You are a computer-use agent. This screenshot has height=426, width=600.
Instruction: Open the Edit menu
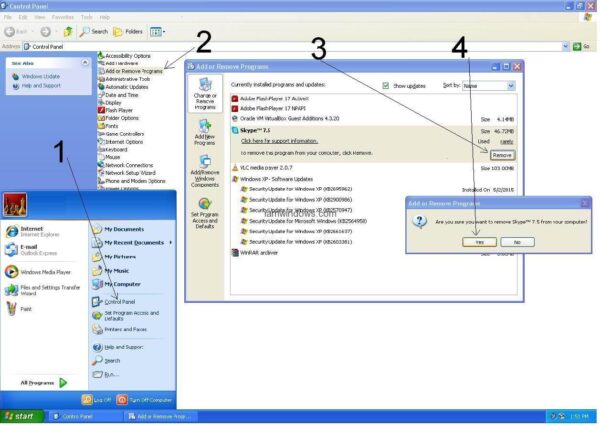point(23,17)
